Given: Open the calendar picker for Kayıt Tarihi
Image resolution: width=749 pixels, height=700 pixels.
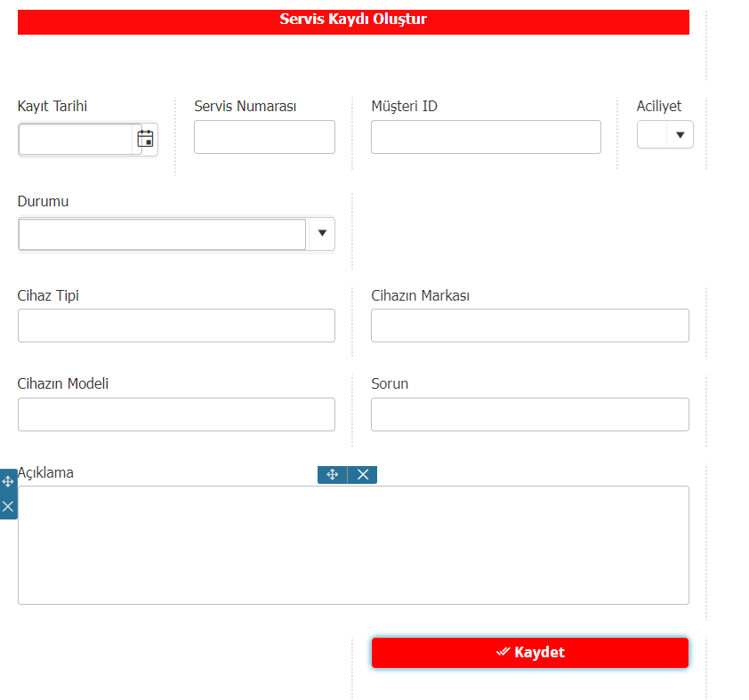Looking at the screenshot, I should point(145,139).
